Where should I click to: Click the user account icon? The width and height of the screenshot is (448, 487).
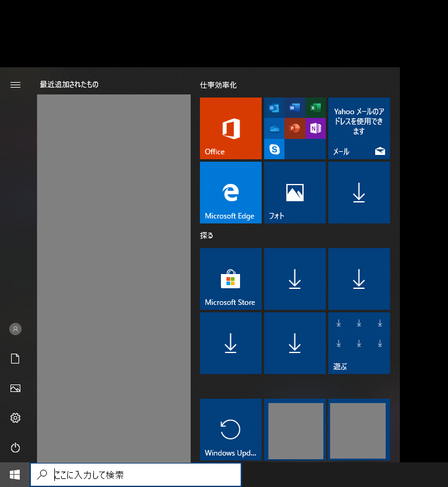point(15,329)
